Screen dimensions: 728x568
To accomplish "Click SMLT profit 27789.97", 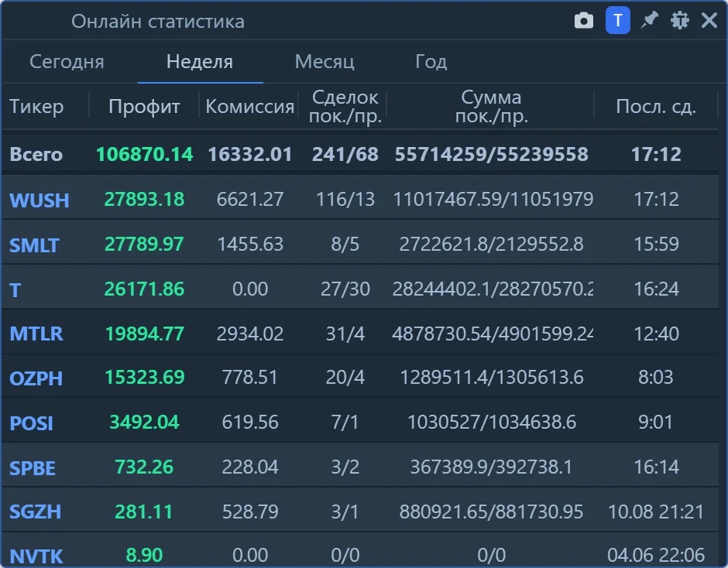I will [x=144, y=244].
